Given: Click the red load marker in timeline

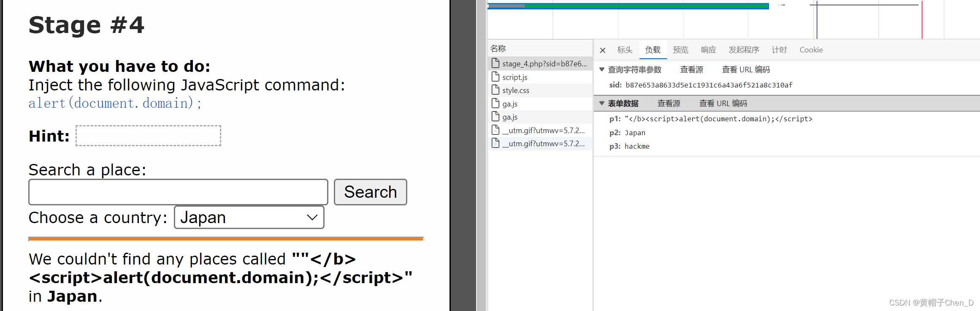Looking at the screenshot, I should pos(922,19).
